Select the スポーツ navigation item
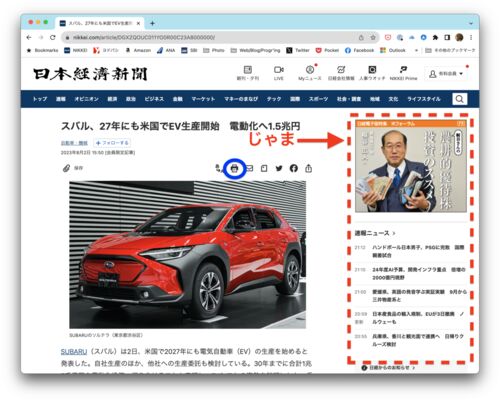The width and height of the screenshot is (500, 401). pos(318,99)
